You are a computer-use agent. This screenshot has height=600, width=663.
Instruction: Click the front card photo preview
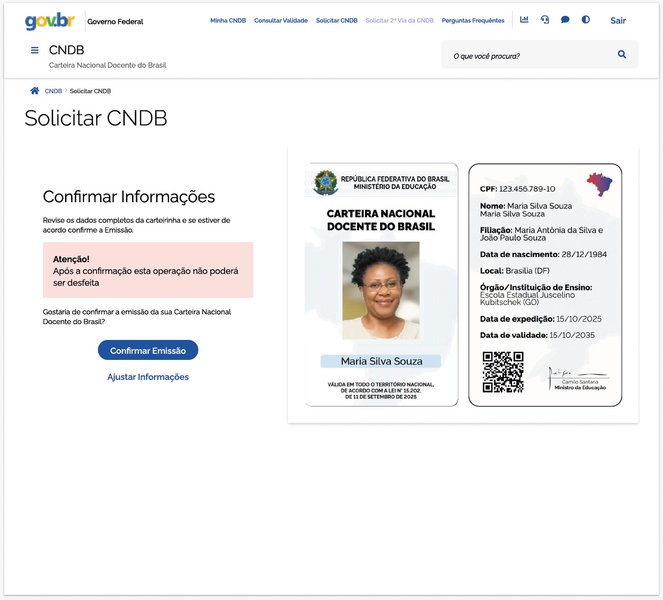click(x=381, y=290)
